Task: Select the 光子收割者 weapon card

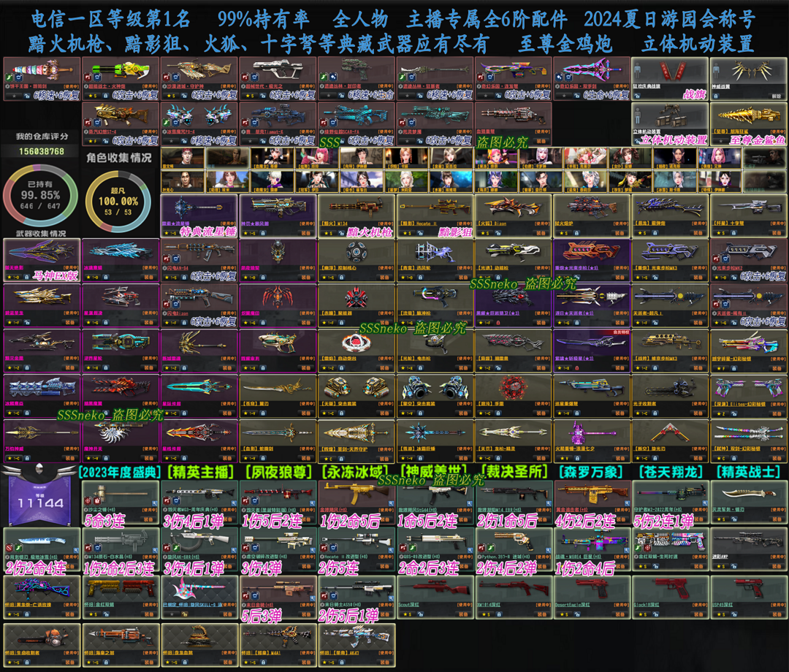Action: 670,396
